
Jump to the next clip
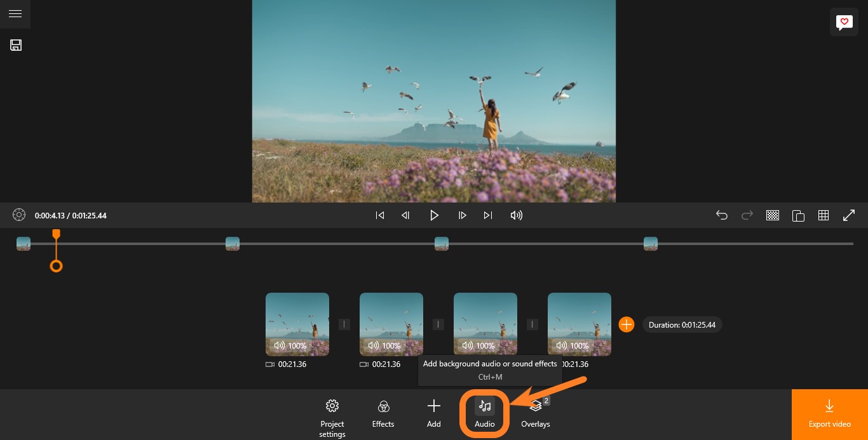point(488,215)
